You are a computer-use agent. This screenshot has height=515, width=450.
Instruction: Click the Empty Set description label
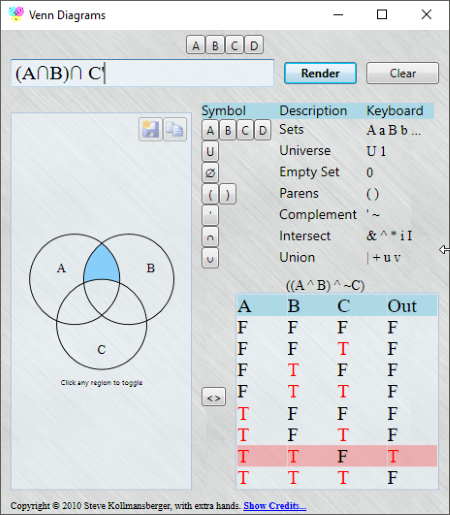pos(309,172)
